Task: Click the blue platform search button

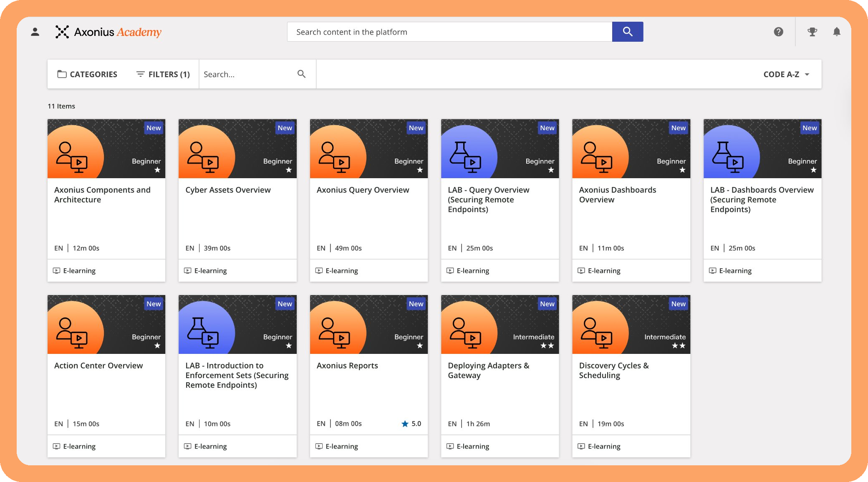Action: [x=627, y=32]
